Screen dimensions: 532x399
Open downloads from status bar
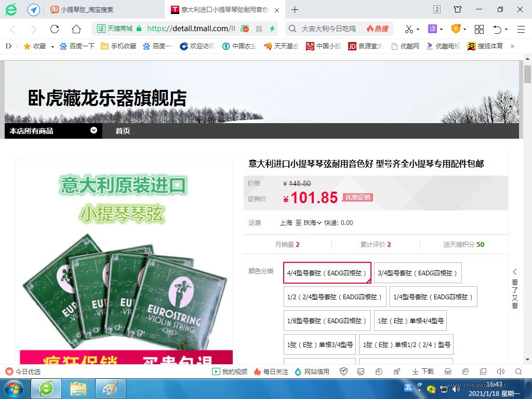click(x=423, y=371)
